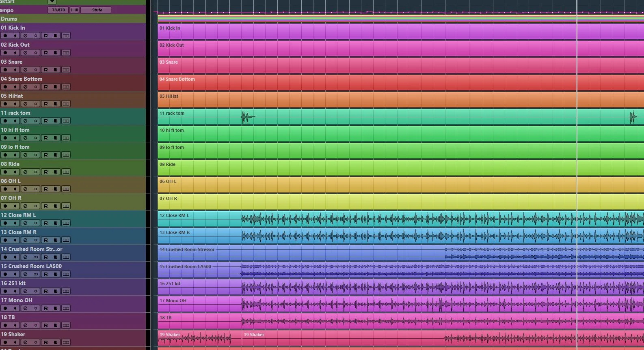Open channel settings for 03 Snare
Viewport: 644px width, 350px height.
coord(26,70)
